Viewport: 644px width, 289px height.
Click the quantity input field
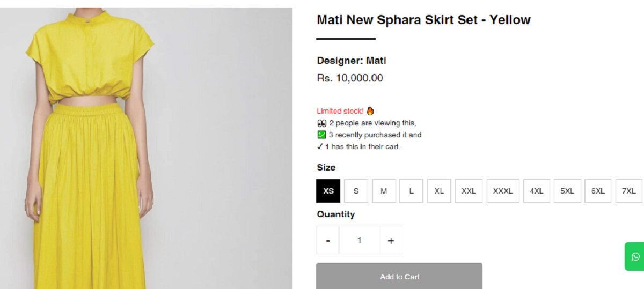pos(360,240)
